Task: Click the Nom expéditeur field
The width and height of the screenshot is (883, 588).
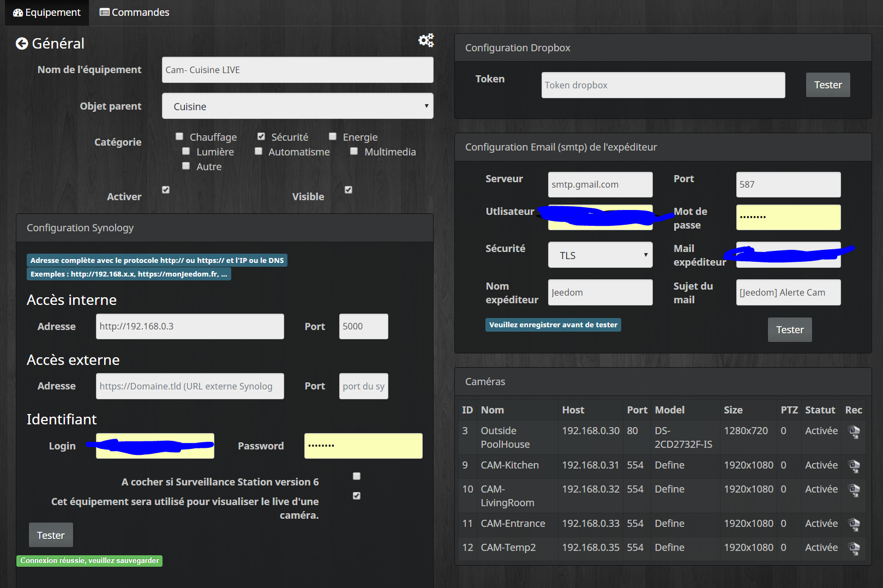Action: (600, 292)
